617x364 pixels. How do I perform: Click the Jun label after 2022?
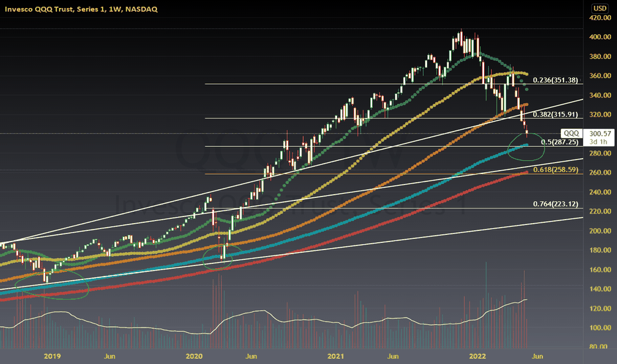[537, 356]
